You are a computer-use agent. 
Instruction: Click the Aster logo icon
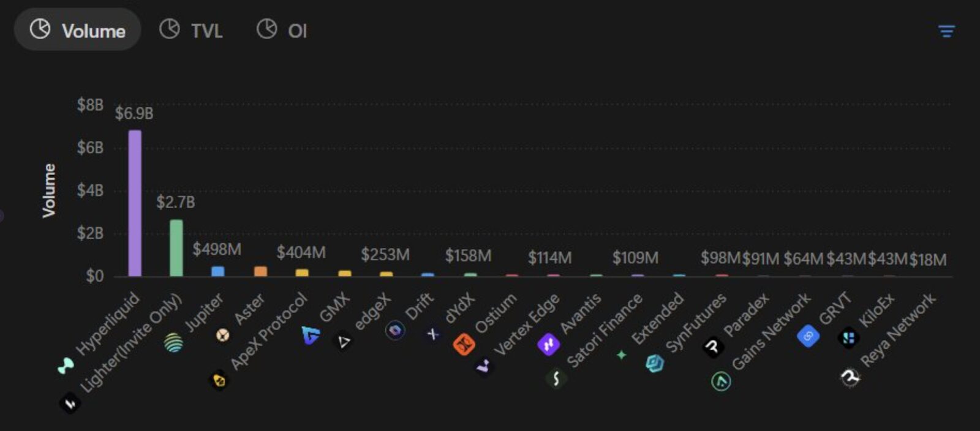(x=223, y=335)
